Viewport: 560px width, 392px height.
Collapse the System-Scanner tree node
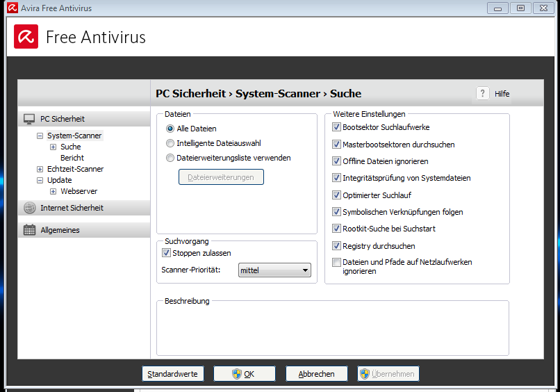coord(40,136)
